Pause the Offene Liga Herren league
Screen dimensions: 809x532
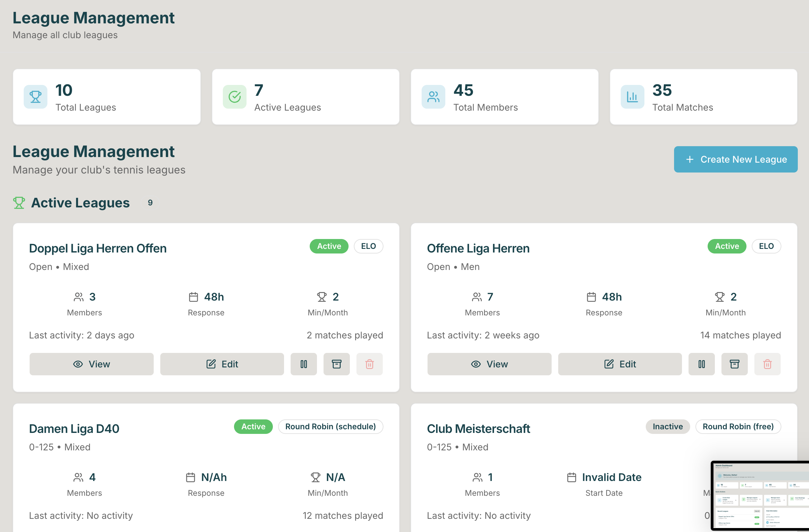(702, 364)
